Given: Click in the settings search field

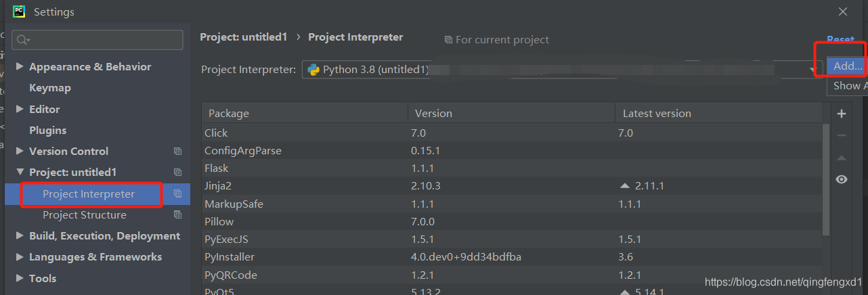Looking at the screenshot, I should coord(102,40).
